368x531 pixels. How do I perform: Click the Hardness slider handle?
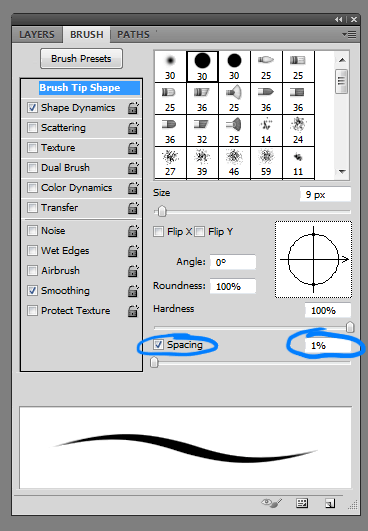pos(350,327)
